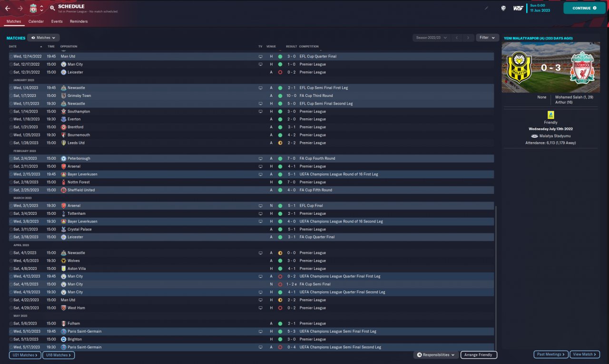Tick the selection circle for Wed, 3/1/2023

pos(11,206)
